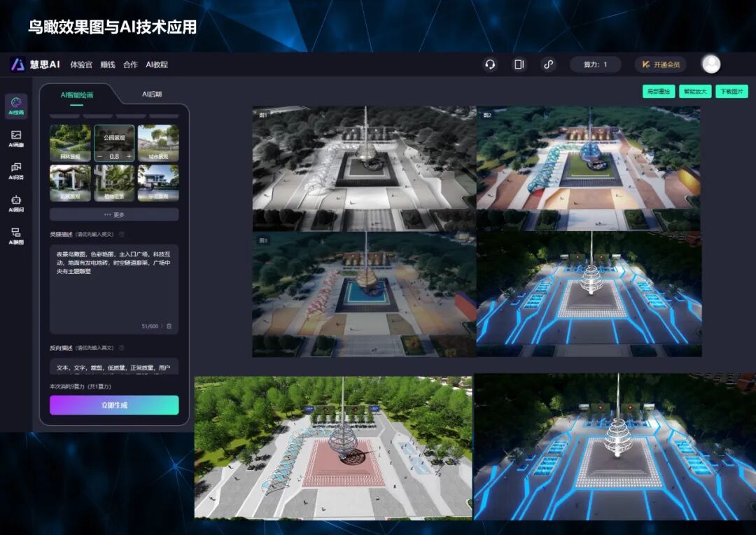Click the 算力: 1 indicator

coord(596,64)
